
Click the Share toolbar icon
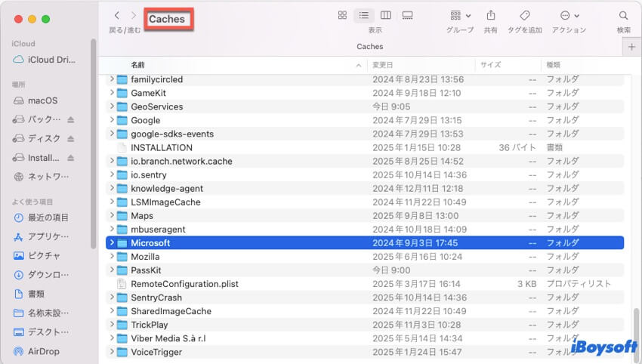coord(491,15)
